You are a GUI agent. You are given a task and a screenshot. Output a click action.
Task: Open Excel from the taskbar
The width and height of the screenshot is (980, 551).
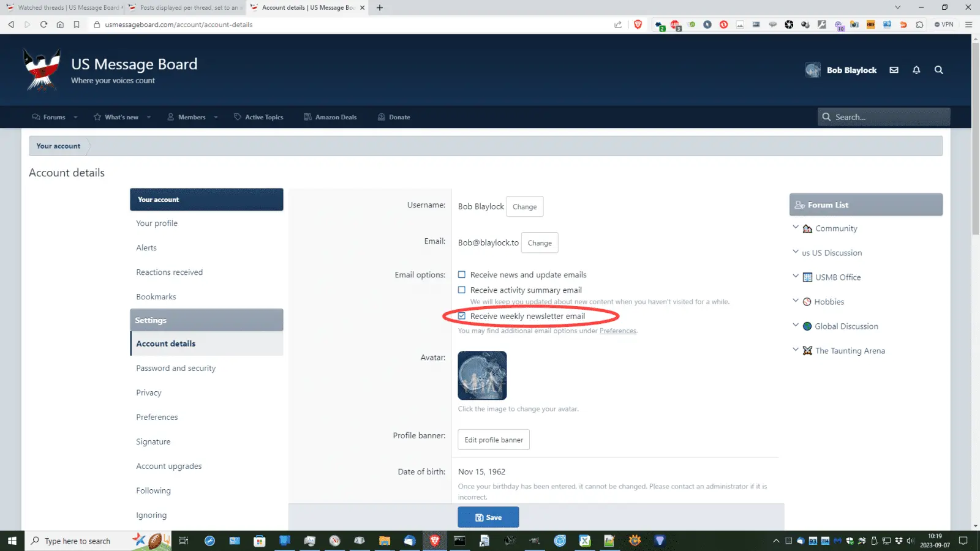(585, 541)
